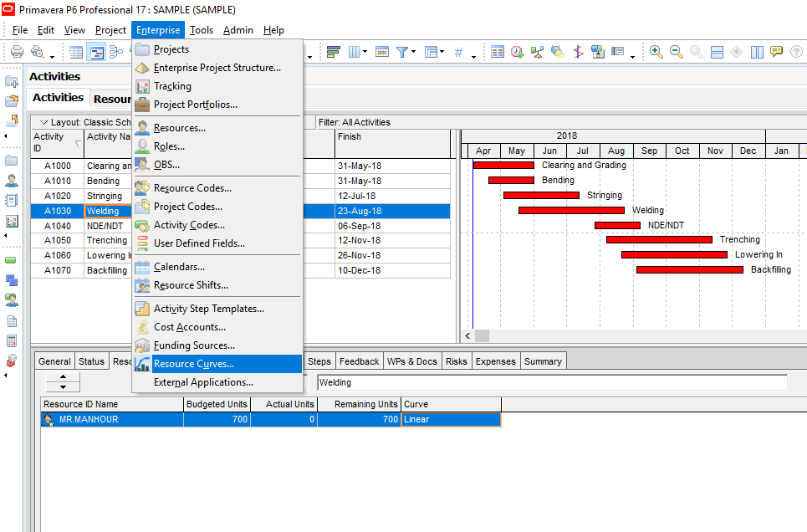Click the split horizontal panes icon

(717, 52)
